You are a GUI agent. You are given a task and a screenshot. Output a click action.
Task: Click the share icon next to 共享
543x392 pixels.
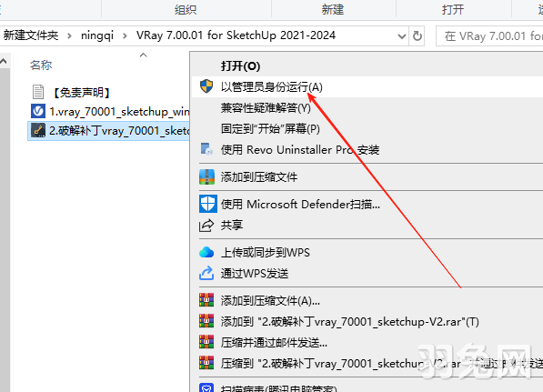pos(206,225)
